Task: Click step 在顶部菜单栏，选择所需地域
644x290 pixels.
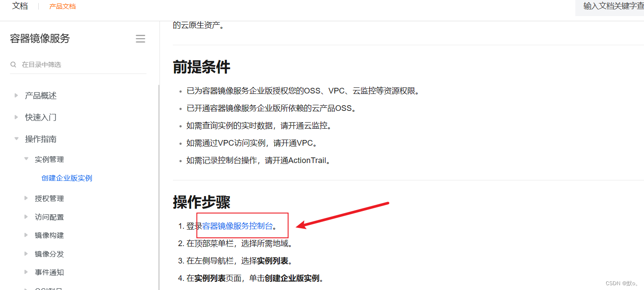Action: (239, 243)
